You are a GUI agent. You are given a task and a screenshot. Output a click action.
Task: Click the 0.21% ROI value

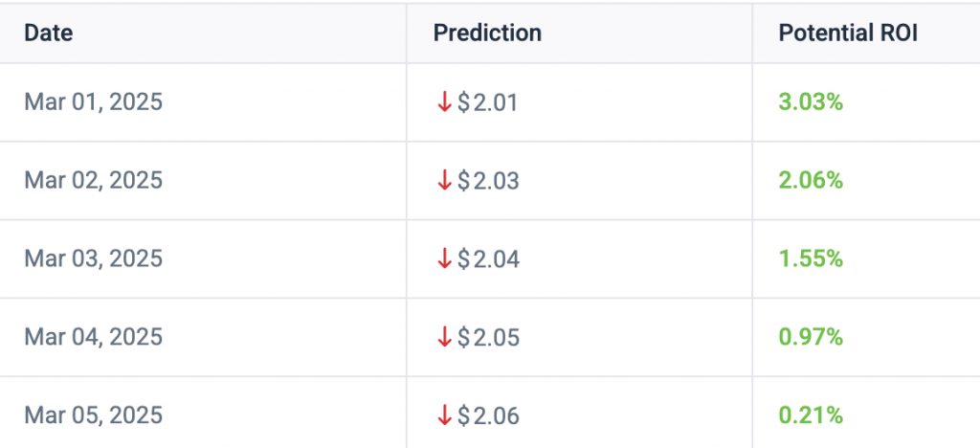(811, 415)
